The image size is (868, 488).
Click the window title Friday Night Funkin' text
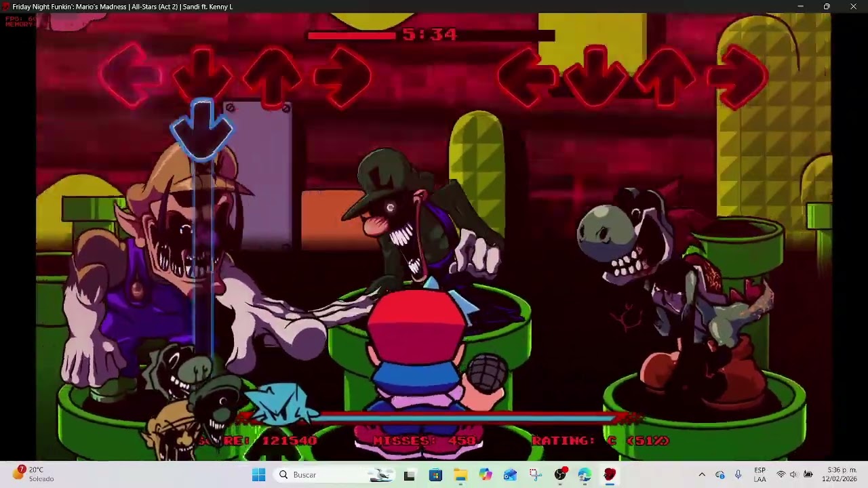click(122, 7)
